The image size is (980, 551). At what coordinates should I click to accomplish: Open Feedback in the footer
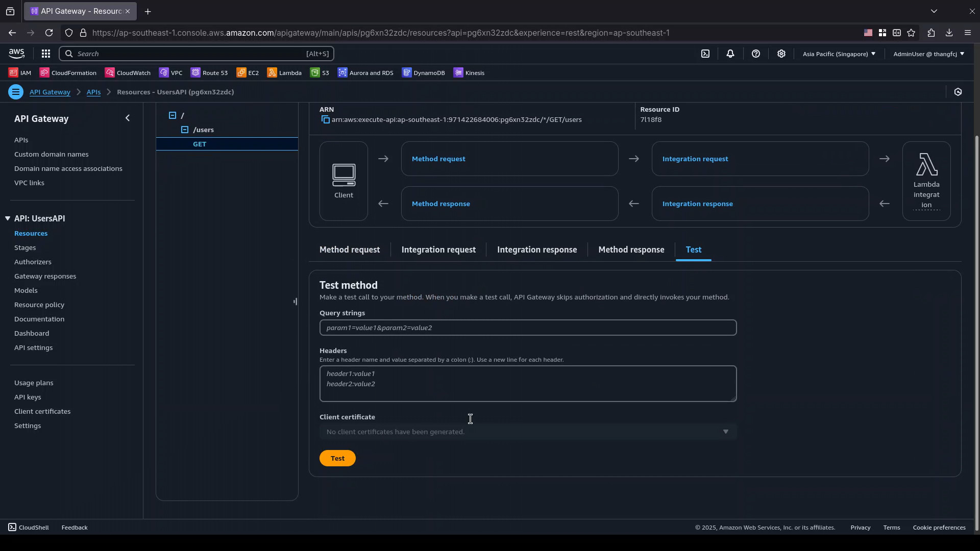click(75, 528)
